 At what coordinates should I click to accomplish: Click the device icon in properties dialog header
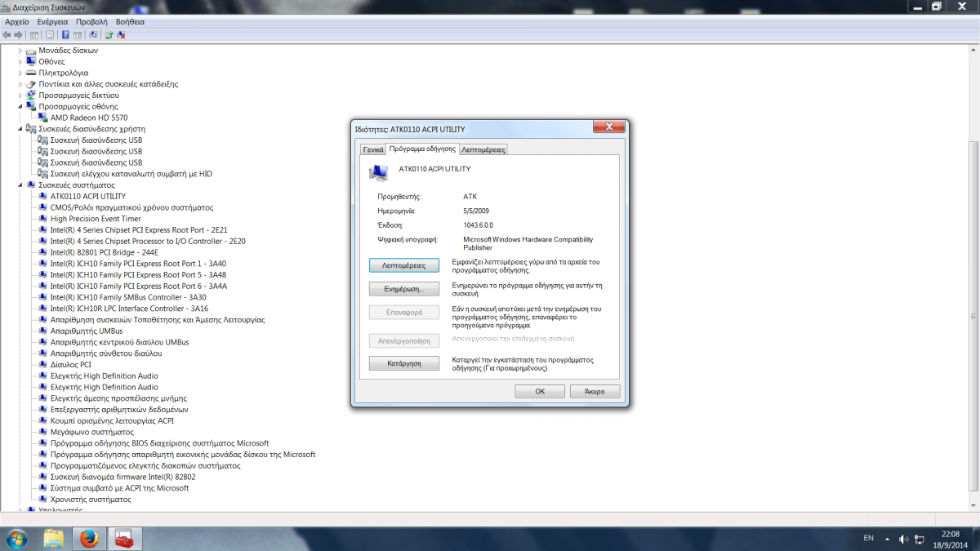pos(378,172)
